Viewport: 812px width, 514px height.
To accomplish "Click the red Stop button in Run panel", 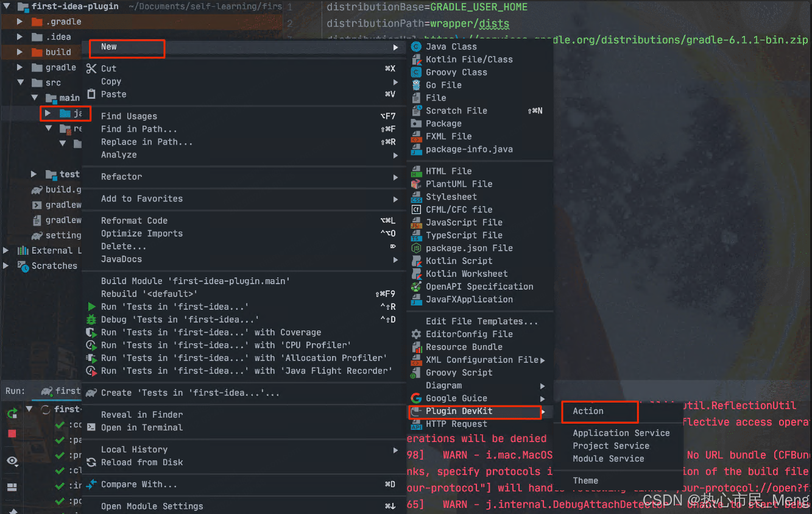I will point(12,434).
